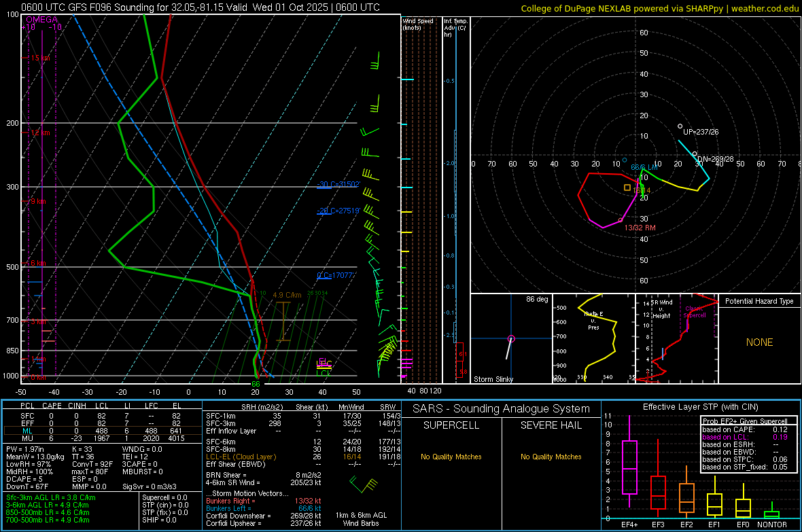Click "No Quality Matches" under SUPERCELL

(451, 457)
